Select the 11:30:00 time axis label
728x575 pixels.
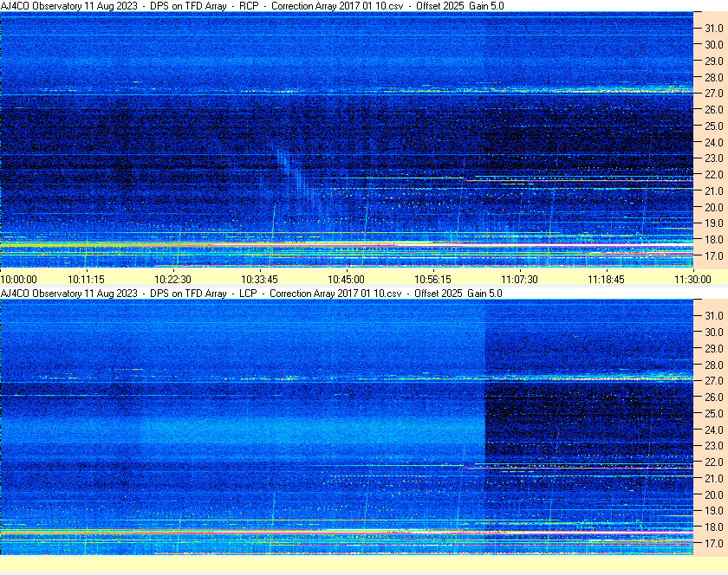(x=692, y=280)
